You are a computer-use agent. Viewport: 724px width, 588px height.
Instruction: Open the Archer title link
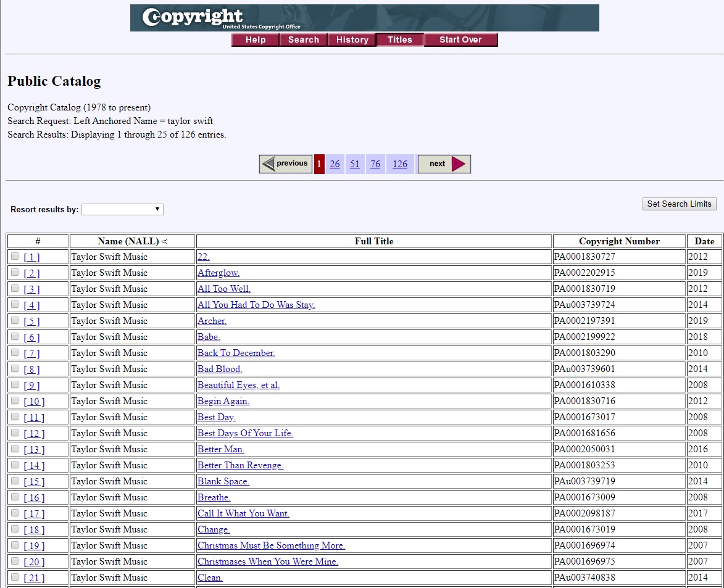click(x=212, y=321)
